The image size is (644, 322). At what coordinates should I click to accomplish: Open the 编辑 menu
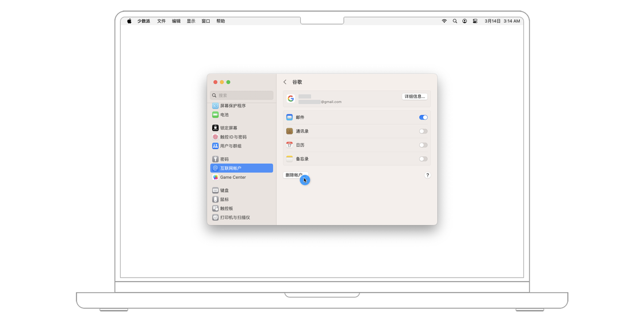[x=176, y=21]
